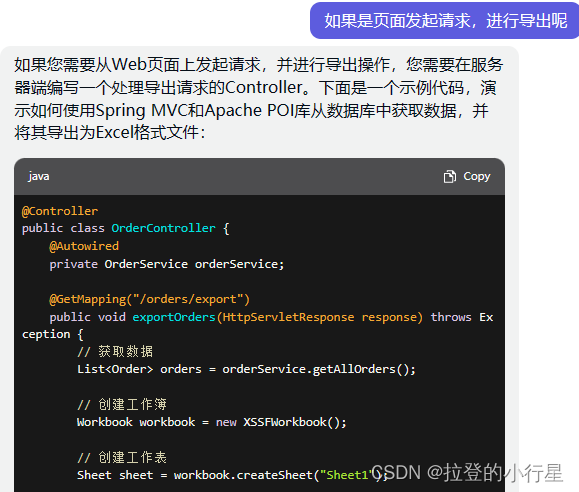
Task: Click the 'throws' keyword in code
Action: pos(451,317)
